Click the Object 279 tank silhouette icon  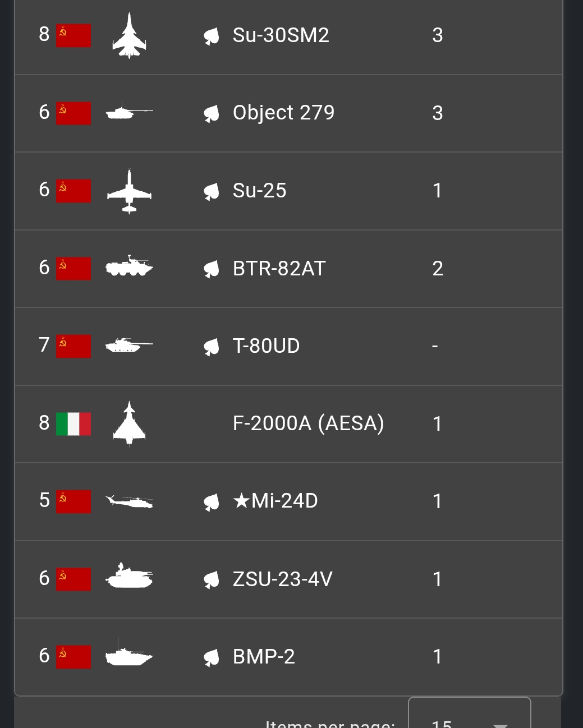(x=129, y=112)
